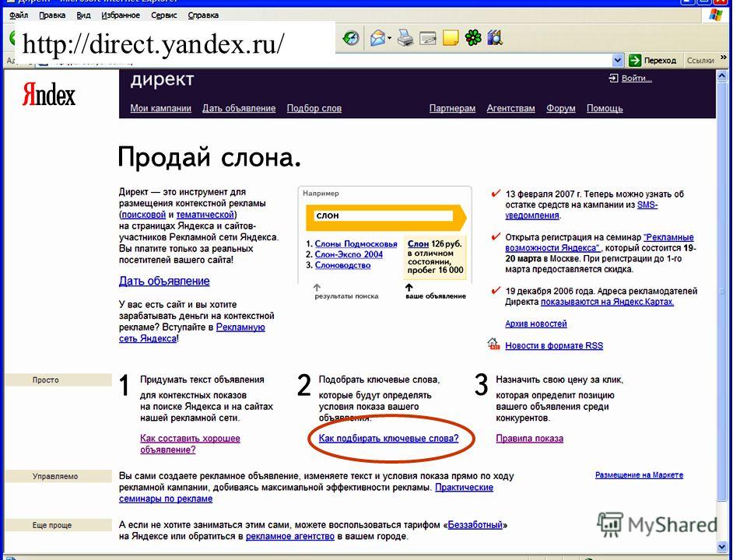747x560 pixels.
Task: Open the Справка menu
Action: point(203,16)
